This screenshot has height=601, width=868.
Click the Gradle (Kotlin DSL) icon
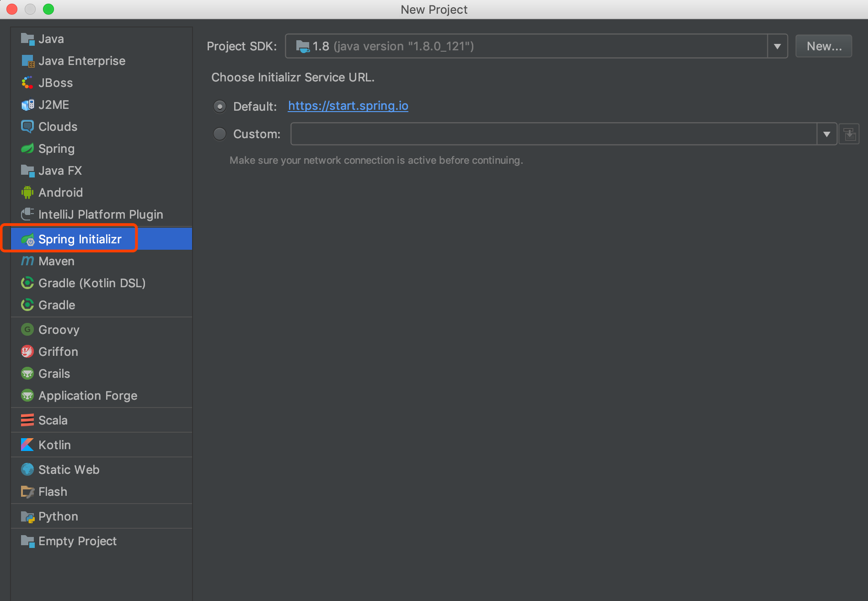coord(27,284)
